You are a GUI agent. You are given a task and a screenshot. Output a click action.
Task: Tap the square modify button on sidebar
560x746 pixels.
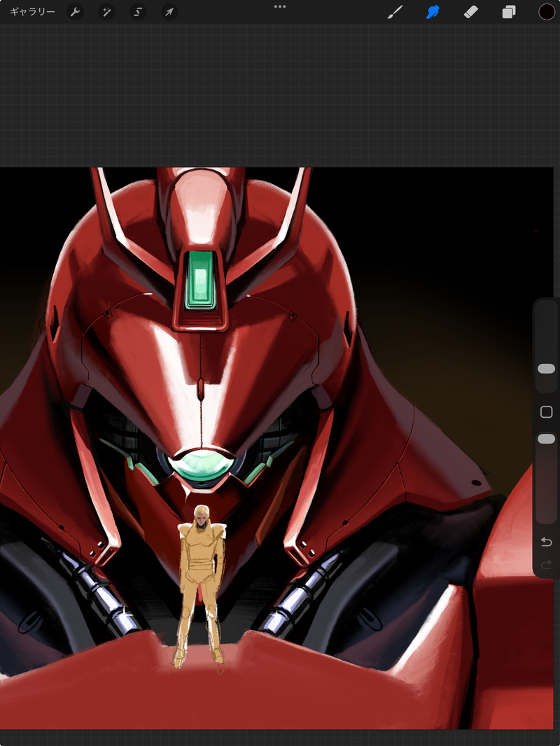click(546, 412)
